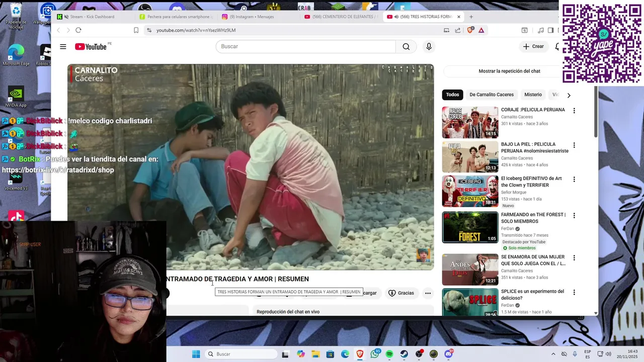Close the TRES HISTORIAS tab

click(458, 17)
